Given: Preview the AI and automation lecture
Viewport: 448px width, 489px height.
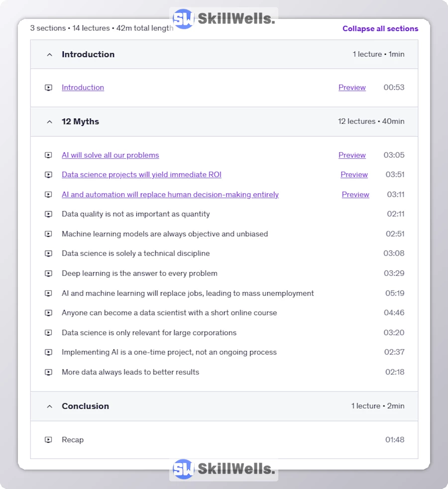Looking at the screenshot, I should [355, 194].
